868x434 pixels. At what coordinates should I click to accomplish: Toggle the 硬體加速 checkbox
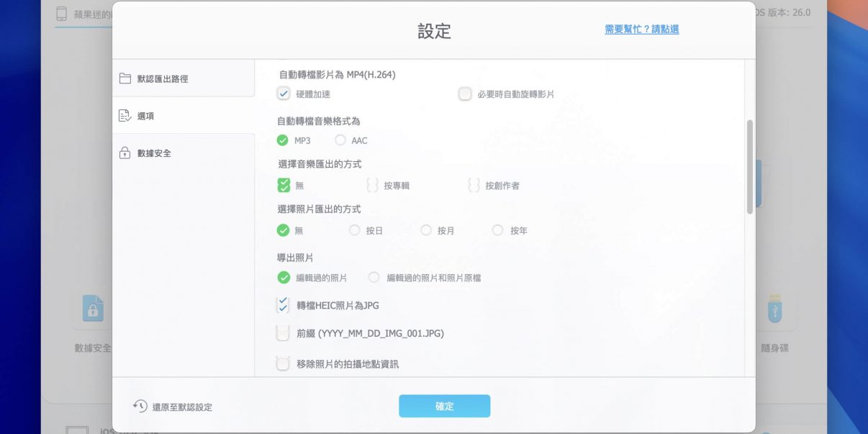tap(284, 94)
